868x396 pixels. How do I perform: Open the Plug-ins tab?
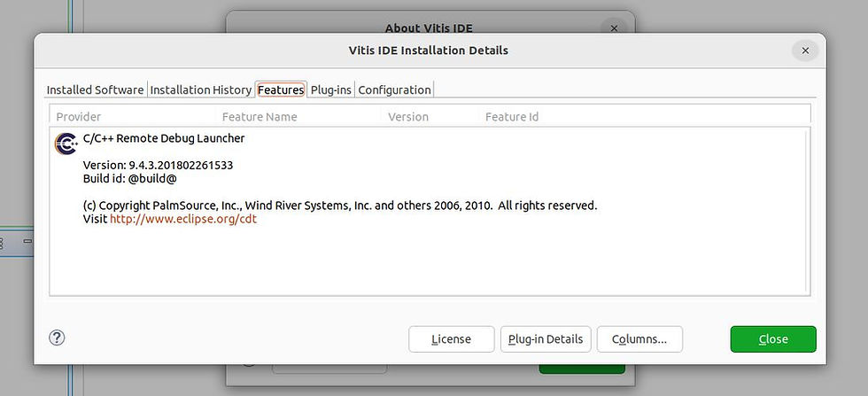pos(331,89)
